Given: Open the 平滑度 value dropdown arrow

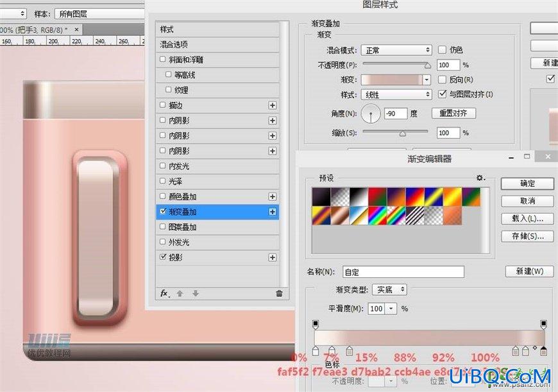Looking at the screenshot, I should [391, 309].
